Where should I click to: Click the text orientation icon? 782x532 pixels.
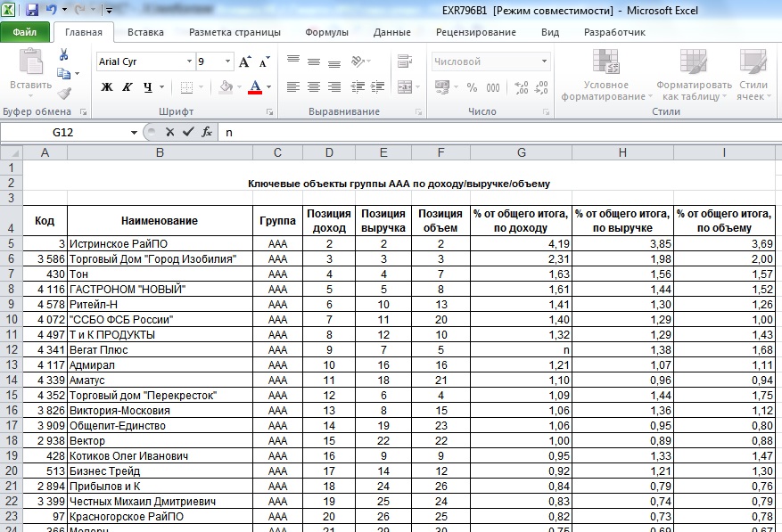pyautogui.click(x=358, y=61)
